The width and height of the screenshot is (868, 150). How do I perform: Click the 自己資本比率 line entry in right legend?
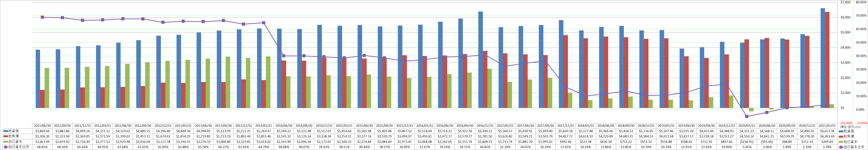852,147
